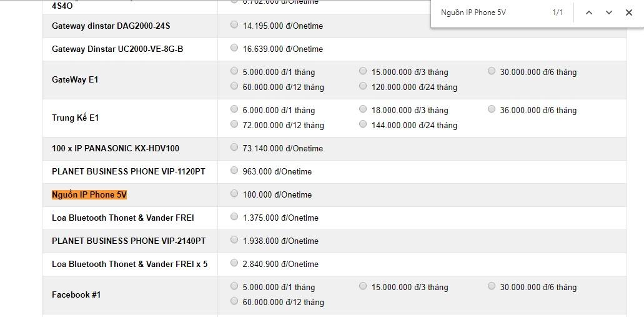This screenshot has height=317, width=644.
Task: Choose GateWay E1 30.000.000 đ/6 tháng option
Action: (x=492, y=71)
